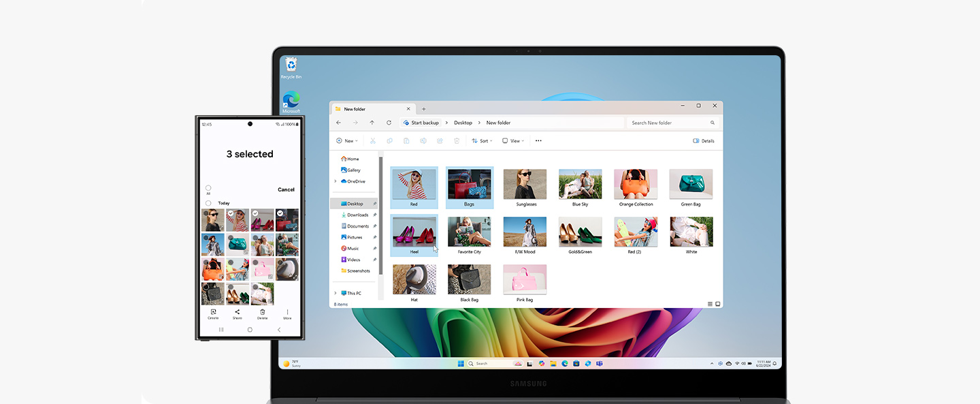Toggle the All radio button on phone
The image size is (980, 404).
point(208,188)
